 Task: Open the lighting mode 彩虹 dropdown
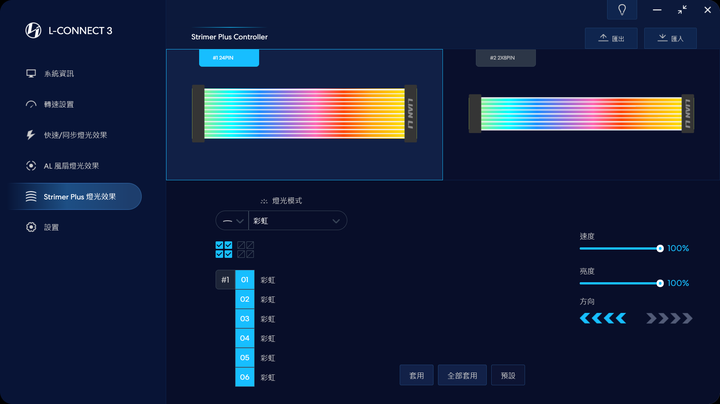tap(297, 221)
